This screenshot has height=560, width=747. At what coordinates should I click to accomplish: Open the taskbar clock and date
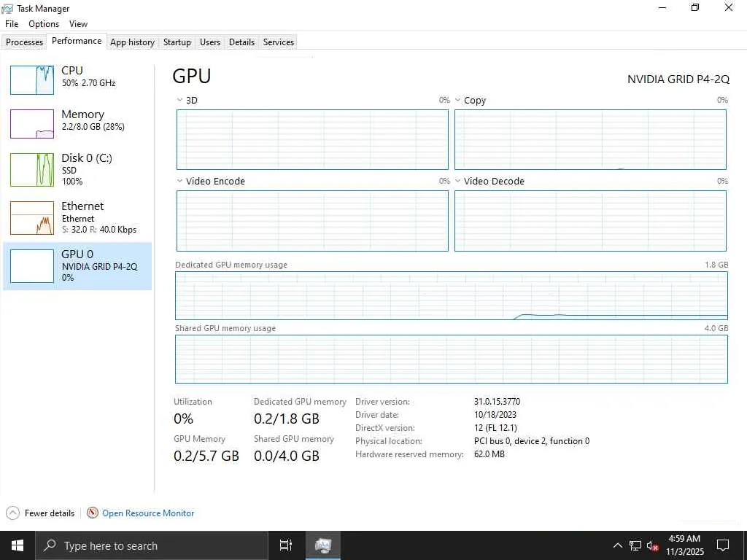point(684,545)
